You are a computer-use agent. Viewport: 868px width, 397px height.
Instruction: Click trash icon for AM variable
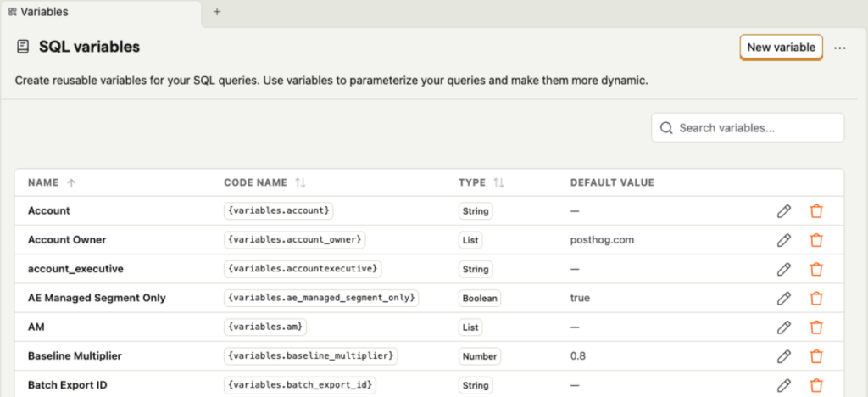(816, 327)
